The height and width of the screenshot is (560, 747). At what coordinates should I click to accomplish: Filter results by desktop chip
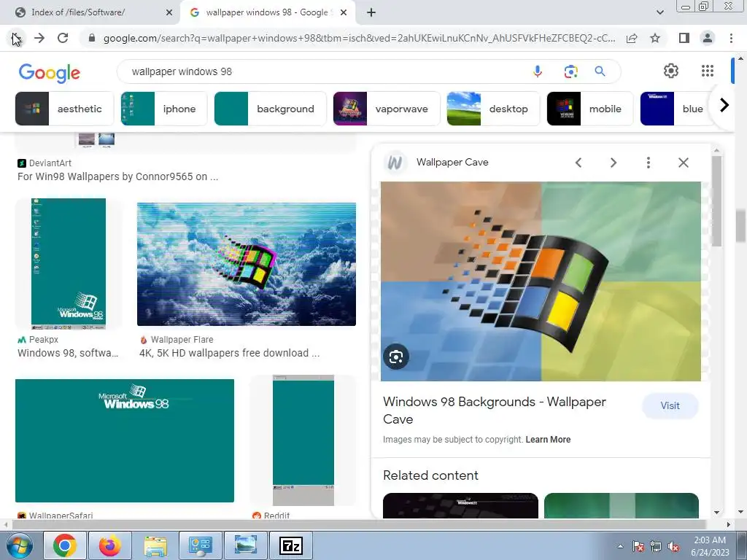[493, 109]
